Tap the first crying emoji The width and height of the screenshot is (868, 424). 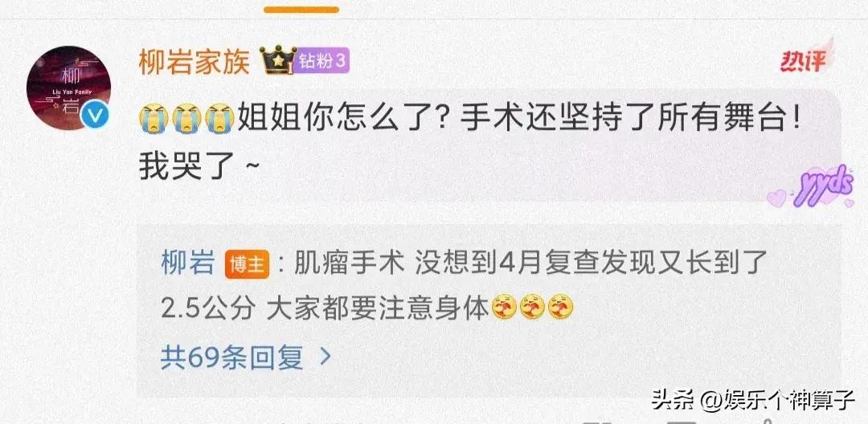154,118
